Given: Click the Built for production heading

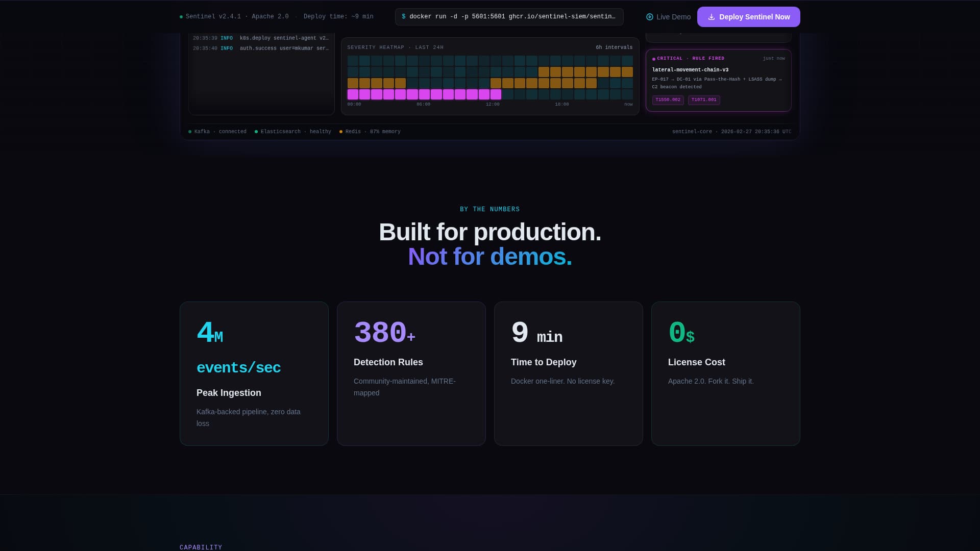Looking at the screenshot, I should [490, 232].
